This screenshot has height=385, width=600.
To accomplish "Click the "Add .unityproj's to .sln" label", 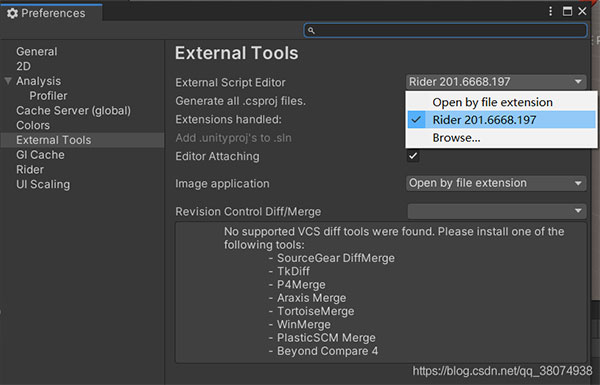I will [x=233, y=138].
